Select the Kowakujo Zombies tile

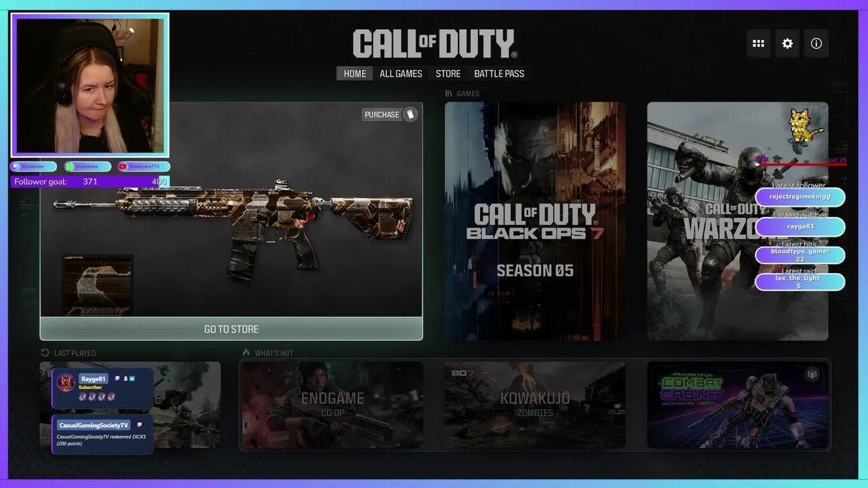535,405
